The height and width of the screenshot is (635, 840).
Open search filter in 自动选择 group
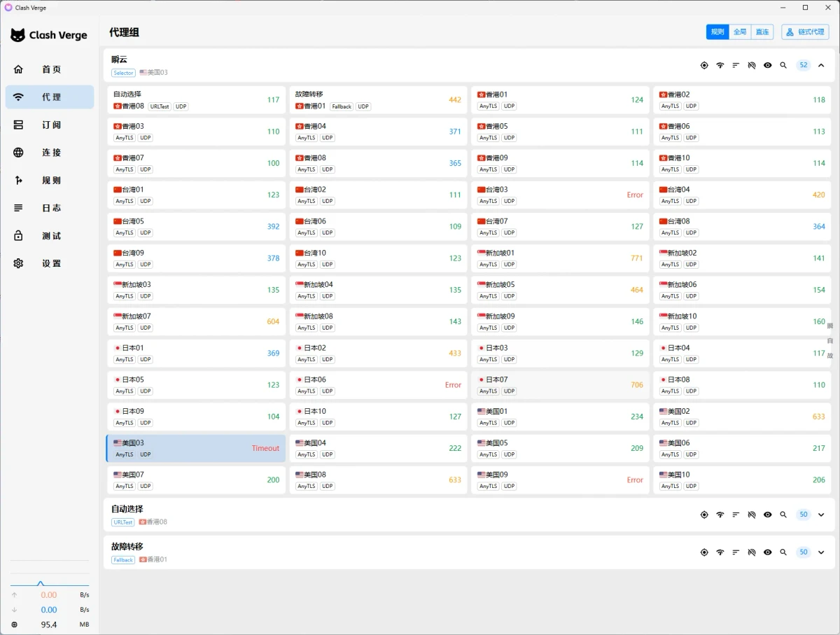click(x=783, y=515)
